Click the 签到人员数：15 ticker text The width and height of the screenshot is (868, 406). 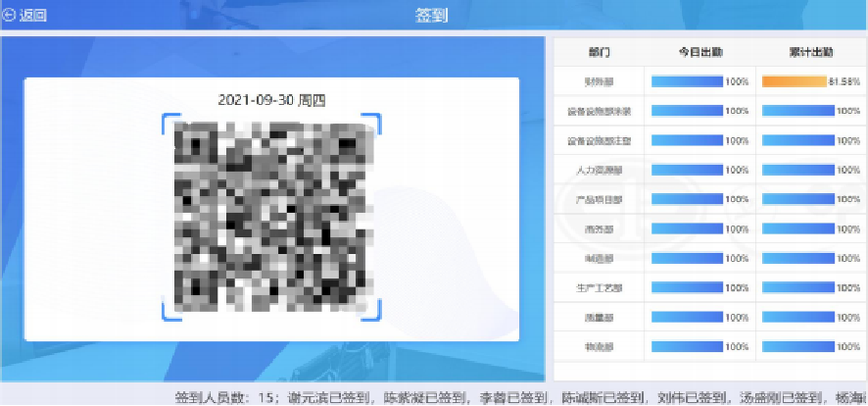click(226, 396)
